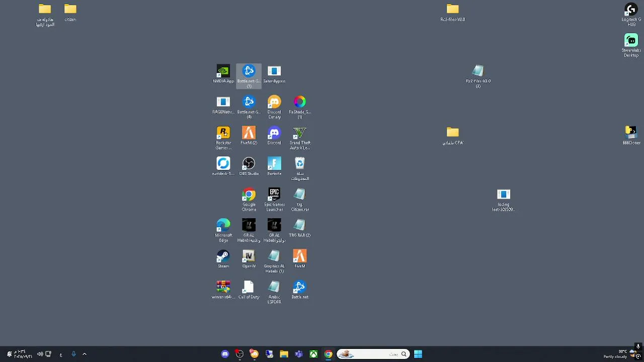Viewport: 644px width, 362px height.
Task: Select the Battle.net desktop shortcut
Action: click(300, 289)
